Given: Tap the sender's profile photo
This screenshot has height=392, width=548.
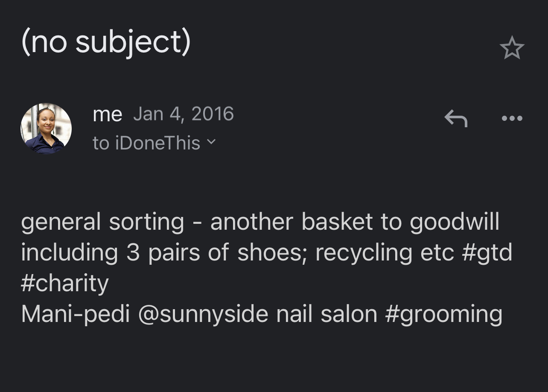Looking at the screenshot, I should [x=46, y=128].
